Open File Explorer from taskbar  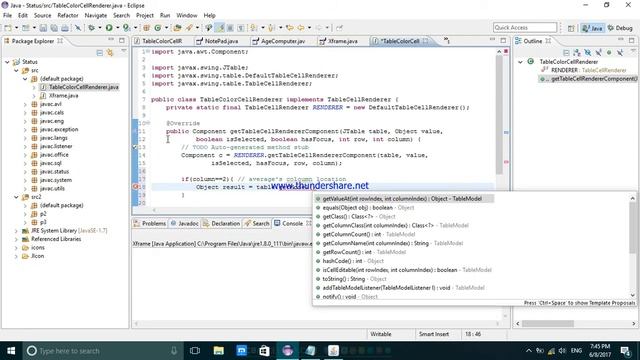click(x=218, y=351)
